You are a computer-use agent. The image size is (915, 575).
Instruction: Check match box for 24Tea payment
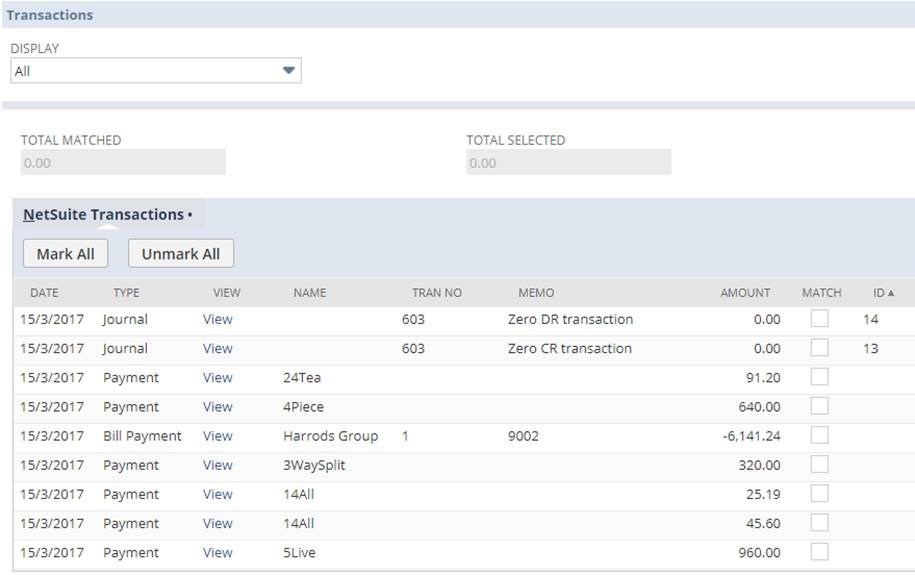click(x=820, y=377)
